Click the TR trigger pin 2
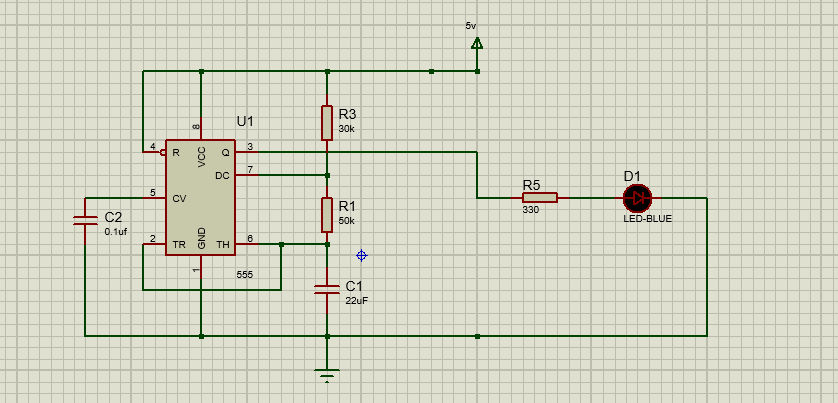This screenshot has width=838, height=403. tap(154, 244)
